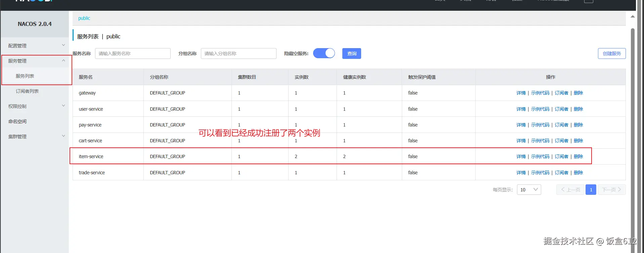The width and height of the screenshot is (644, 253).
Task: Go to previous page with 上一页
Action: (x=570, y=189)
